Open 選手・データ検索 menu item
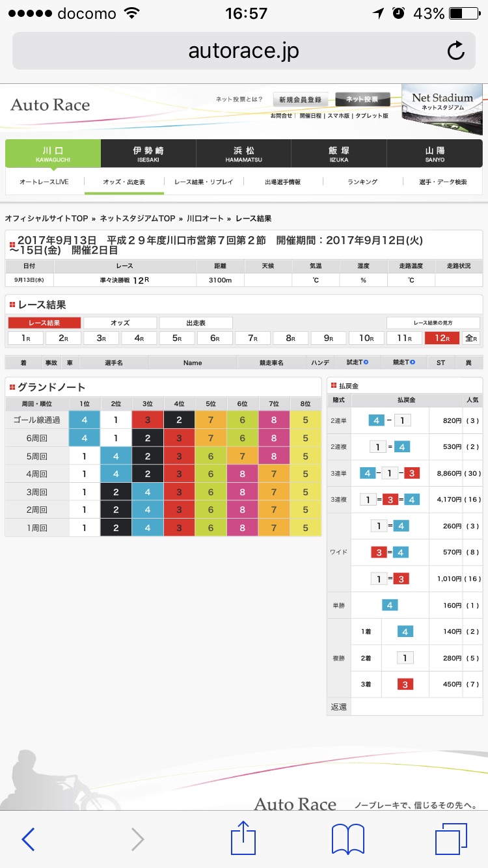 442,182
